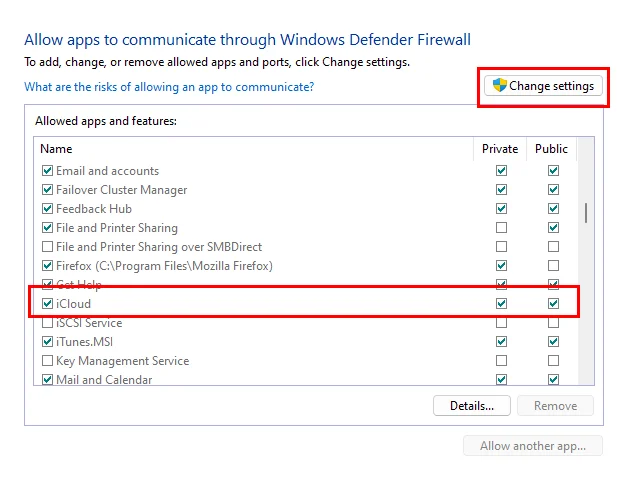Enable Private for File and Printer Sharing
The height and width of the screenshot is (479, 636).
pyautogui.click(x=501, y=228)
